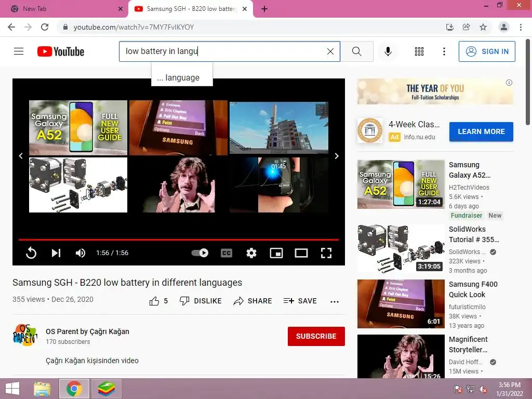The height and width of the screenshot is (399, 532).
Task: Click the SIGN IN button
Action: coord(487,51)
